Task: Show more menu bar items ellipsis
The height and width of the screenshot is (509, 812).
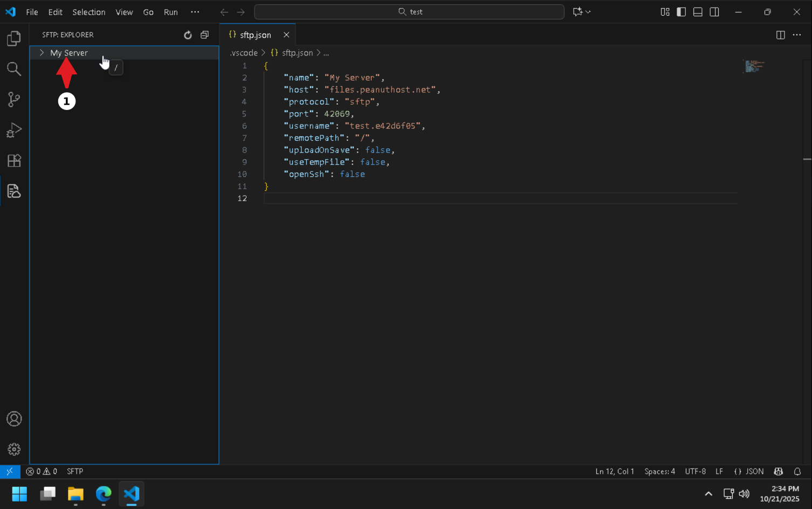Action: 195,12
